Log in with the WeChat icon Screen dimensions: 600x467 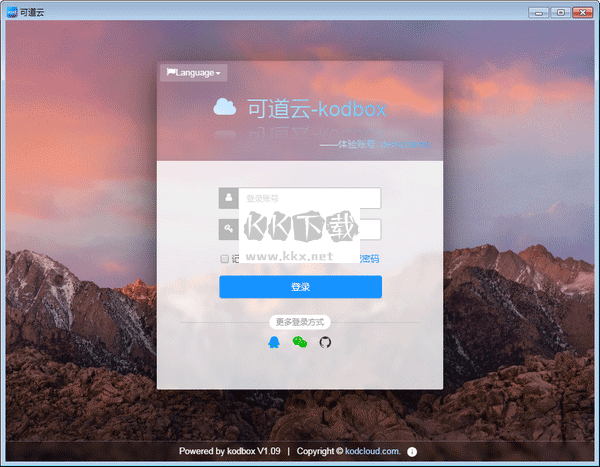click(300, 342)
